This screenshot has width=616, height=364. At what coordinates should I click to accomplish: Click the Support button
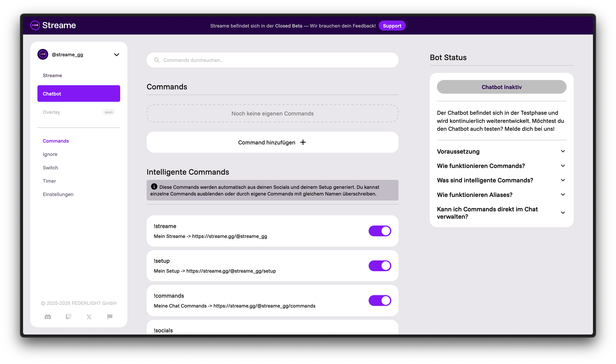pos(392,26)
